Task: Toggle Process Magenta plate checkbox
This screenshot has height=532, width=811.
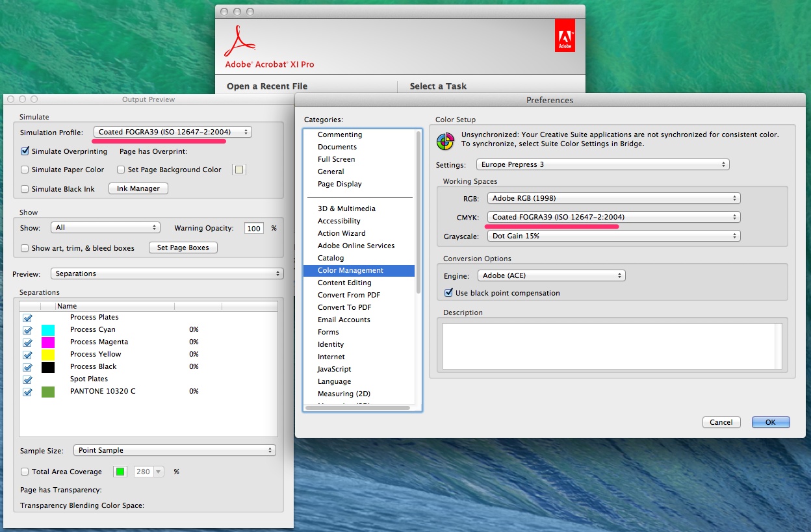Action: [27, 342]
